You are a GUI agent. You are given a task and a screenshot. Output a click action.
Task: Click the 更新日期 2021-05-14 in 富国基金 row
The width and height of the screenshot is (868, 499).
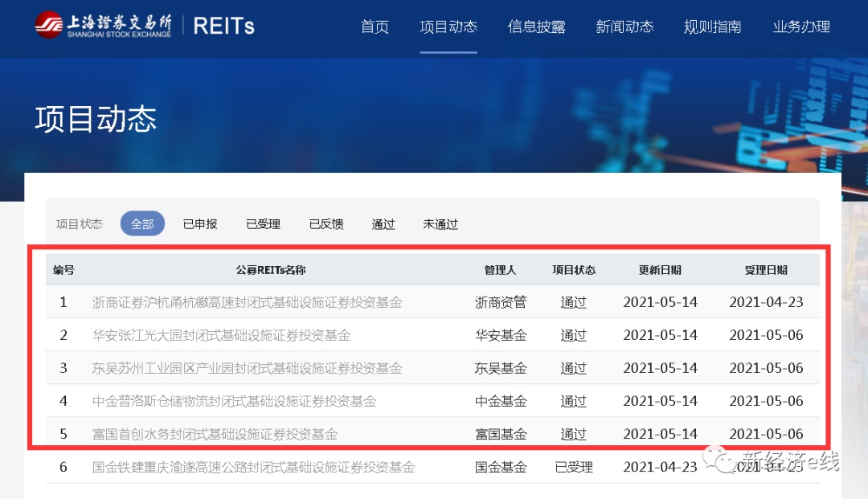[660, 434]
